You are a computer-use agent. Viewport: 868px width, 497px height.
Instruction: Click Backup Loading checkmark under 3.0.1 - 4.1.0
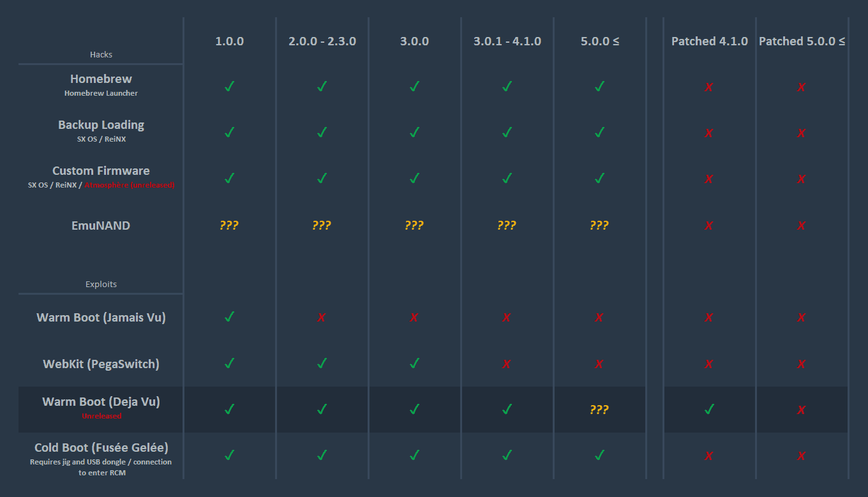(x=507, y=132)
